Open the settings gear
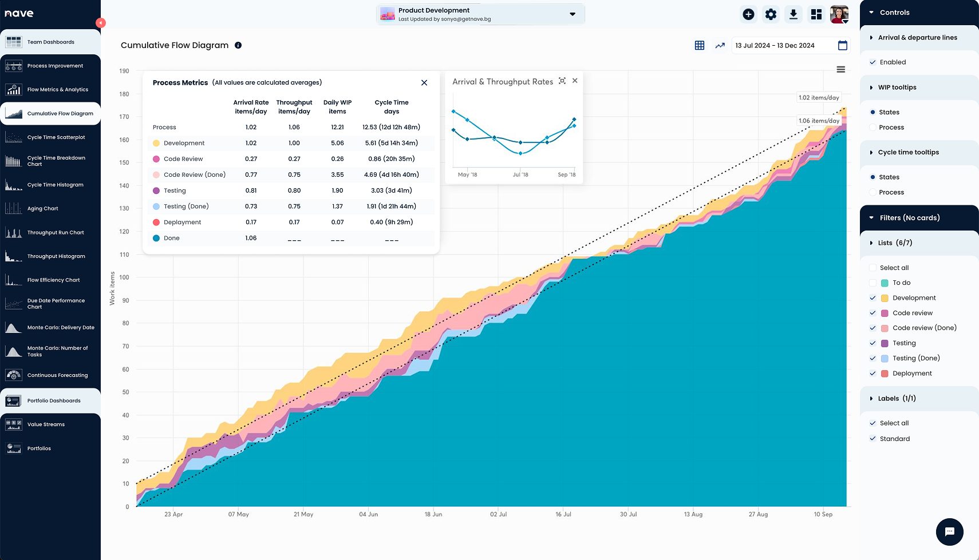 (771, 14)
